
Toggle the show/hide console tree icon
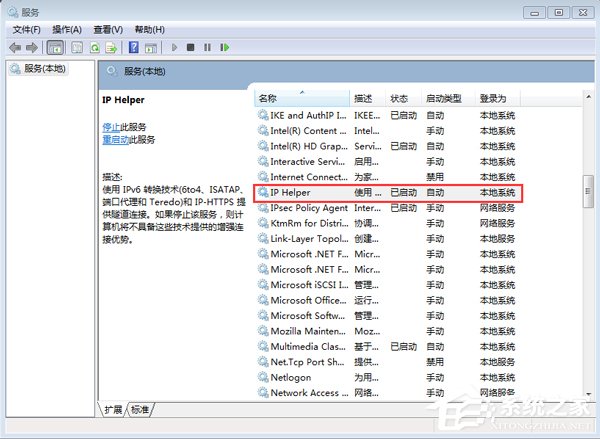(55, 48)
